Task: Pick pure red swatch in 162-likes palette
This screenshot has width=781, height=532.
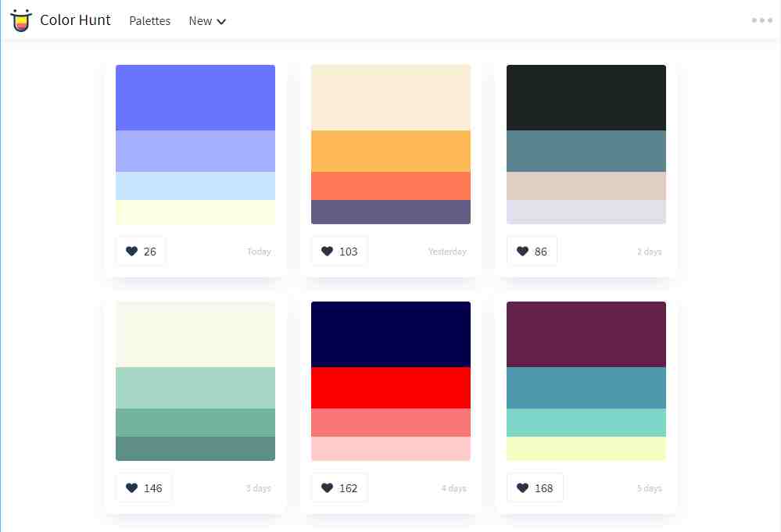Action: (391, 388)
